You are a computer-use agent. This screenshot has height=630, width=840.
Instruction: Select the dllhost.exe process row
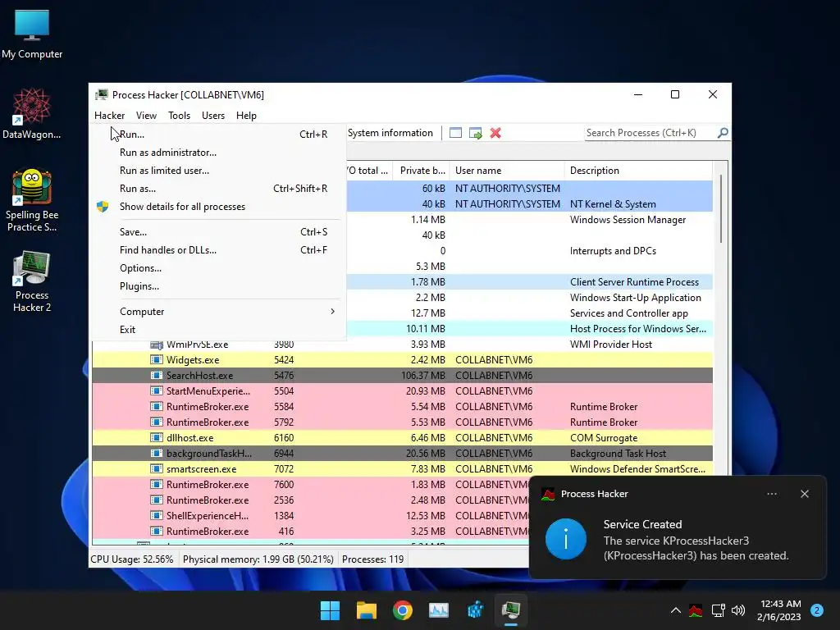(402, 438)
